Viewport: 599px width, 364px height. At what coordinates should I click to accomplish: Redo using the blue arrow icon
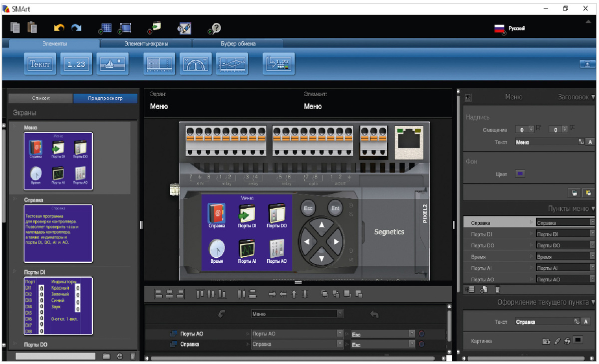click(x=76, y=28)
